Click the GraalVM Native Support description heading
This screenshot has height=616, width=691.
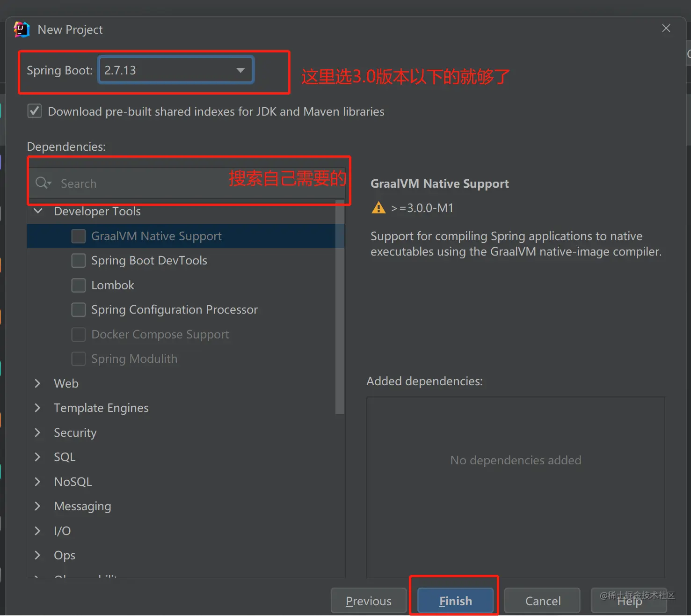coord(440,183)
